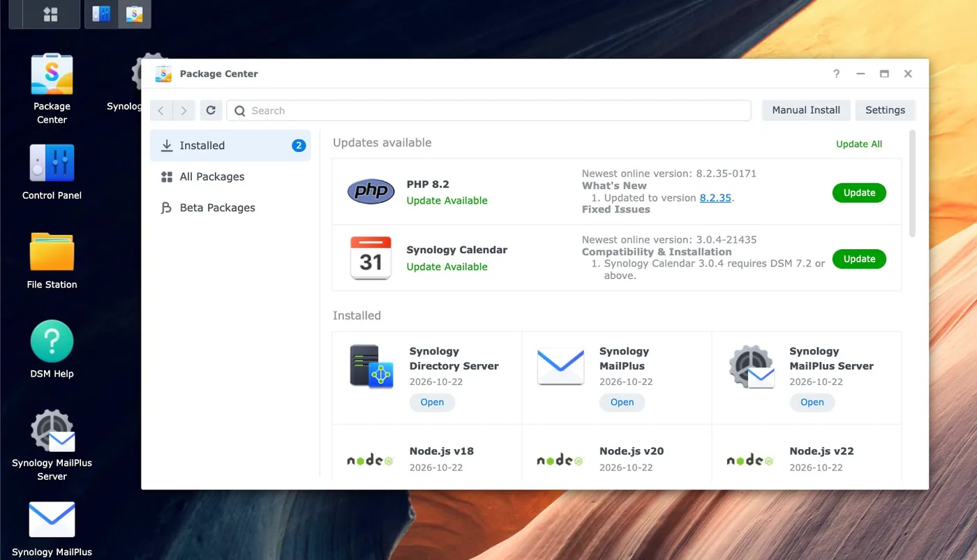977x560 pixels.
Task: Click the Node.js v22 package title
Action: (x=821, y=451)
